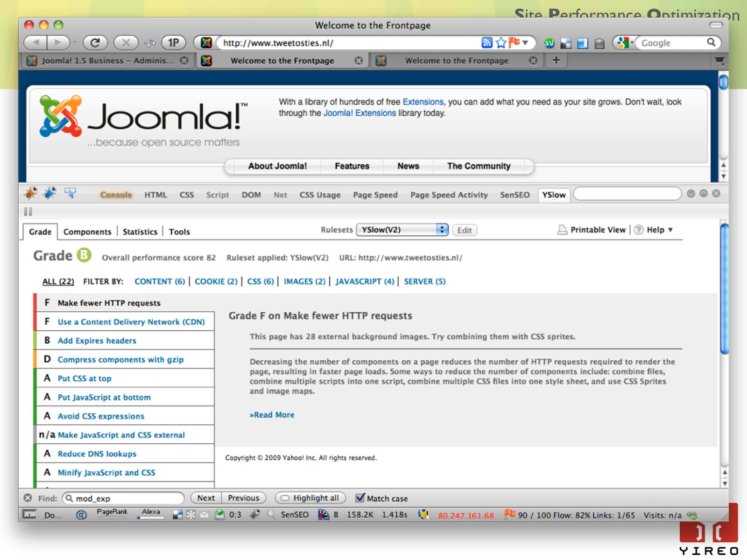Click the inspect element pointer icon
This screenshot has height=560, width=747.
pyautogui.click(x=70, y=193)
